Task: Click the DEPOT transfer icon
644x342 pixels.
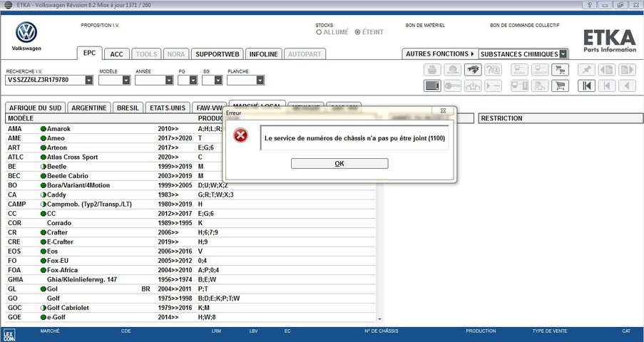Action: click(x=540, y=70)
